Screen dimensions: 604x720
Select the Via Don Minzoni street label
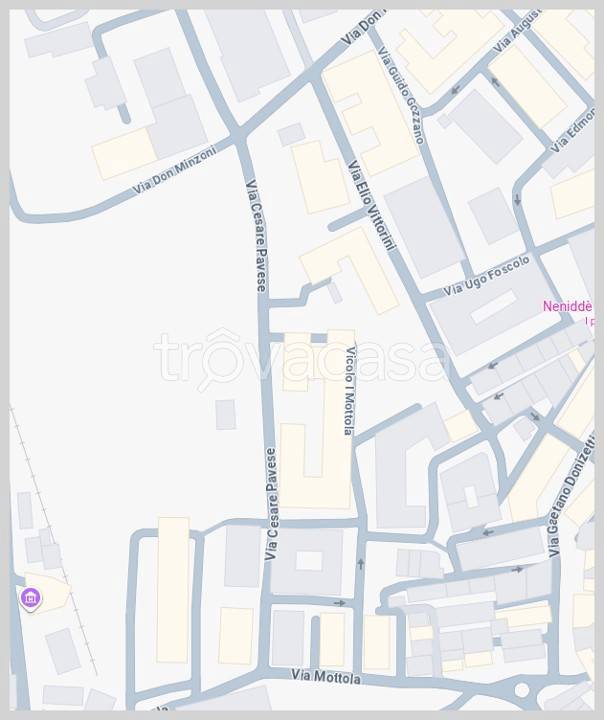coord(174,170)
